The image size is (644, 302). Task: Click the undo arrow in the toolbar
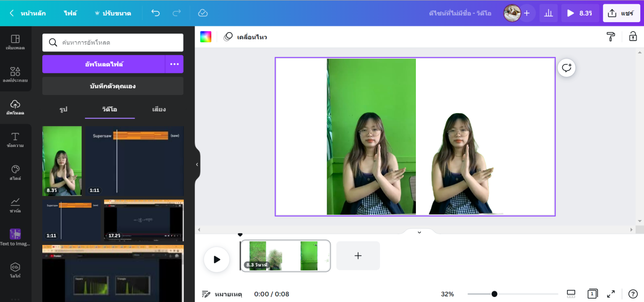click(155, 13)
